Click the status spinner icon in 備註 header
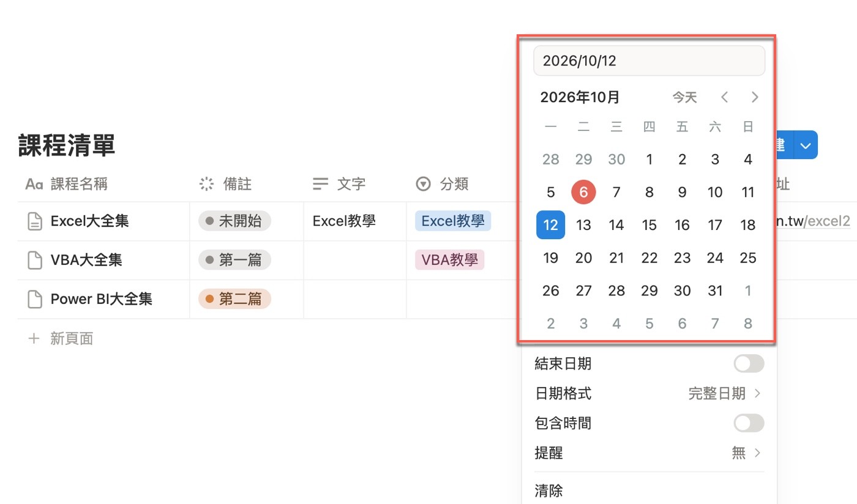857x504 pixels. click(x=207, y=184)
